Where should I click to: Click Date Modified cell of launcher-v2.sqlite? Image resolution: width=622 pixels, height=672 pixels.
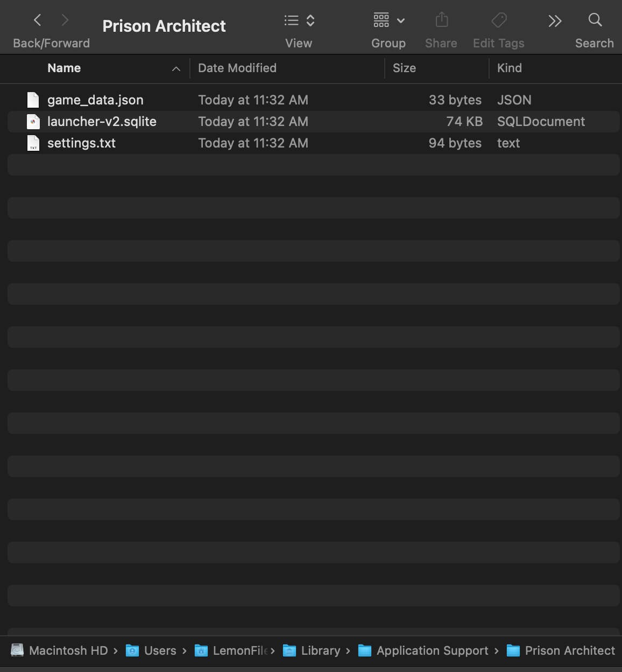coord(253,121)
